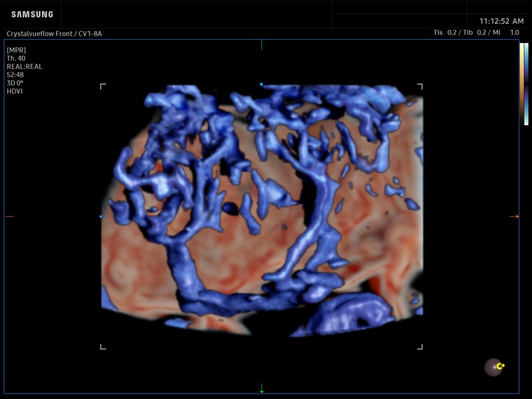532x399 pixels.
Task: Select the top-left ROI corner bracket
Action: click(102, 85)
